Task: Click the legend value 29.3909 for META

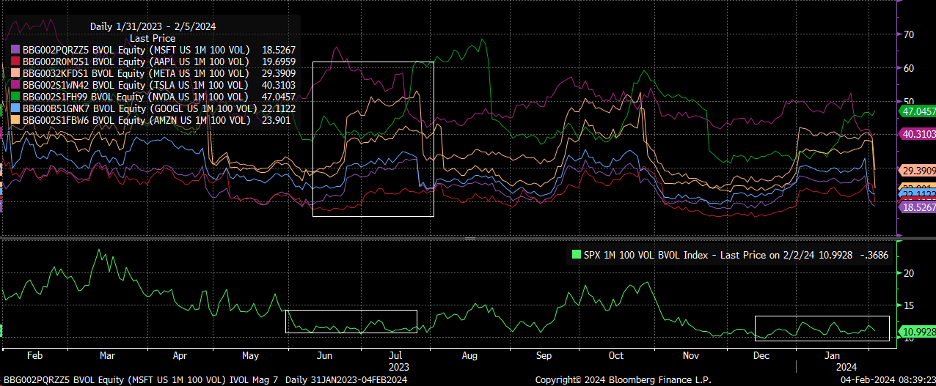Action: click(279, 73)
